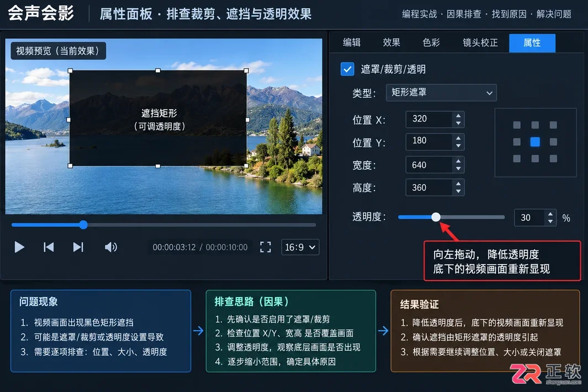Decrease 高度 with the down arrow

458,192
